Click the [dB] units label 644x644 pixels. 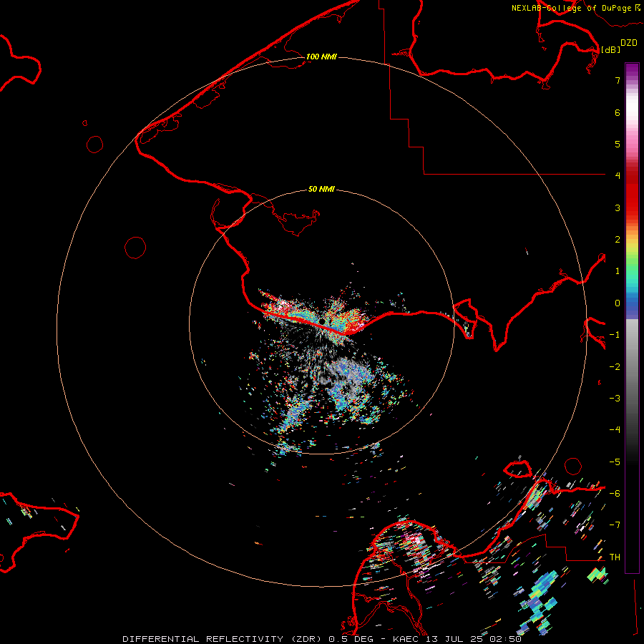[x=610, y=49]
